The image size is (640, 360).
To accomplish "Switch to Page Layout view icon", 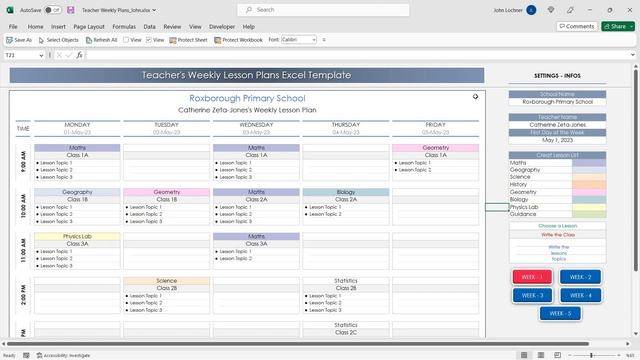I will click(541, 355).
